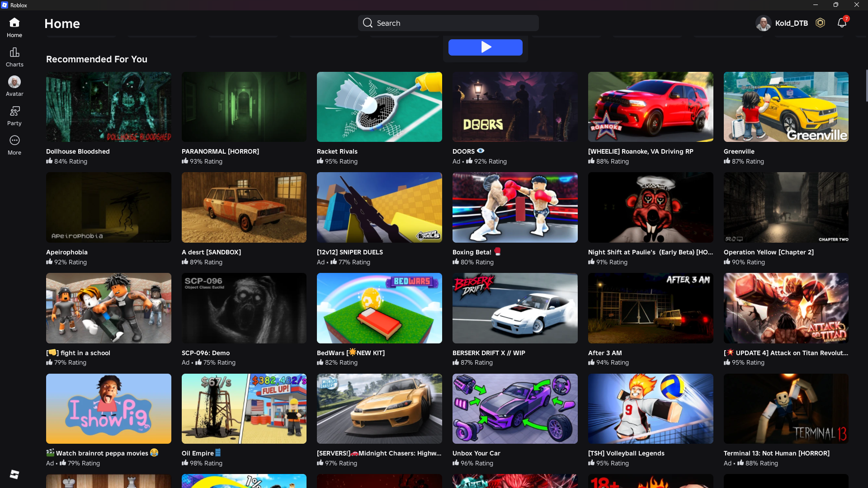This screenshot has width=868, height=488.
Task: Open the Greenville game thumbnail
Action: 786,107
